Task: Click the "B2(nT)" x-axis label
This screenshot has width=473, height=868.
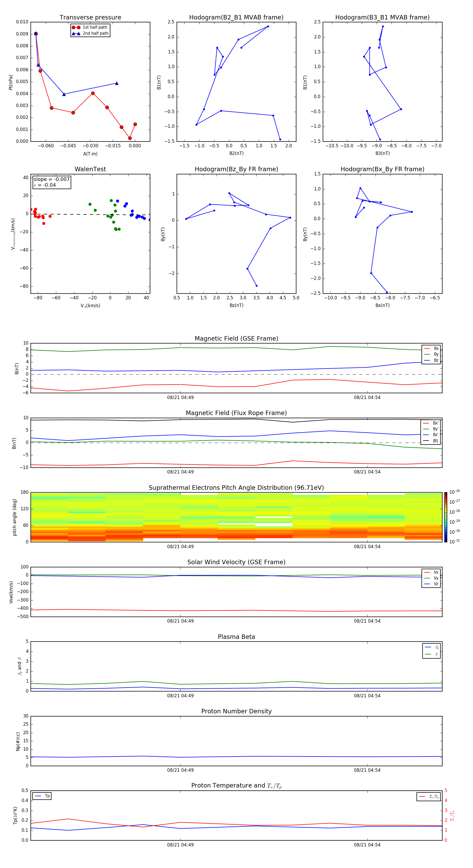Action: [236, 153]
